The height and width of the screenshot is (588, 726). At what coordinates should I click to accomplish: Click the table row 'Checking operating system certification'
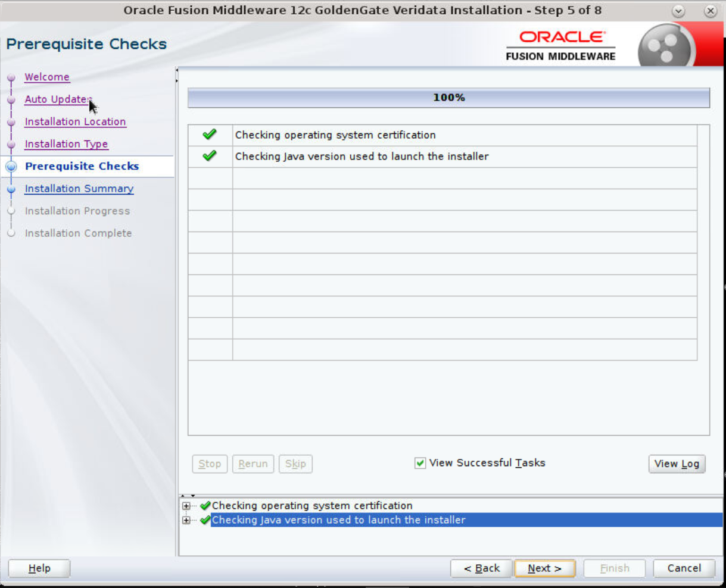(443, 136)
